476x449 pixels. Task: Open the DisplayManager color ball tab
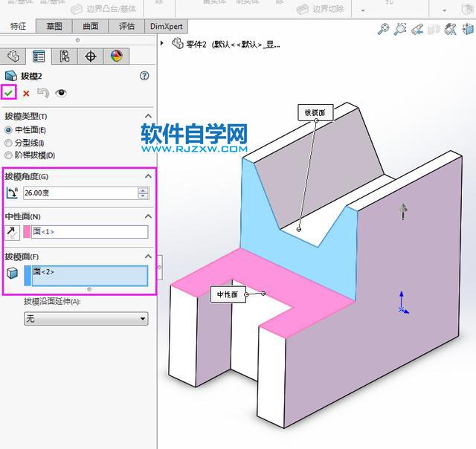(117, 56)
